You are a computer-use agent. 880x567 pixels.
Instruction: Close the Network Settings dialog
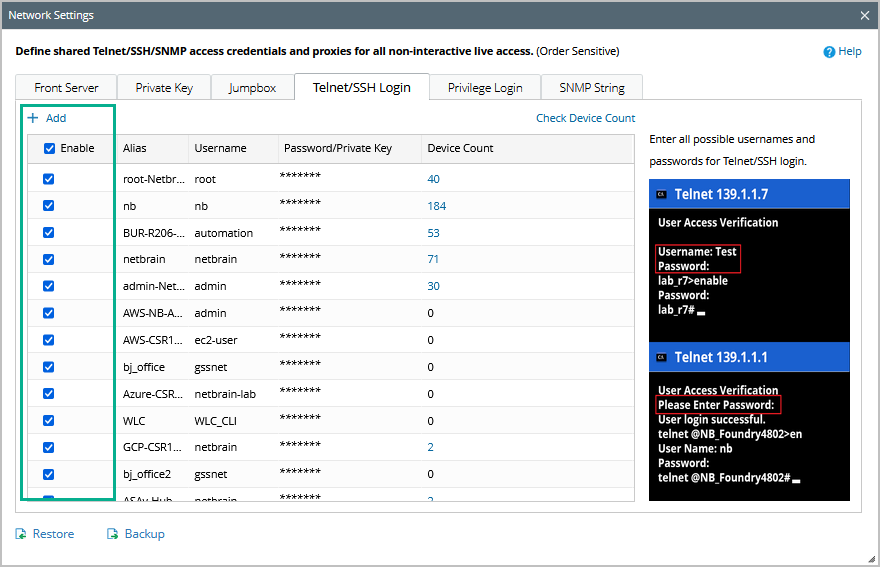click(865, 15)
